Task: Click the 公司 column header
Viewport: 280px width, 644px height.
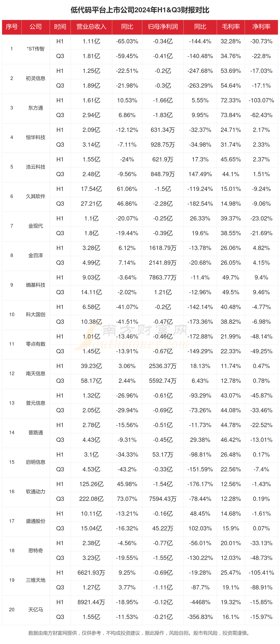Action: pyautogui.click(x=35, y=27)
